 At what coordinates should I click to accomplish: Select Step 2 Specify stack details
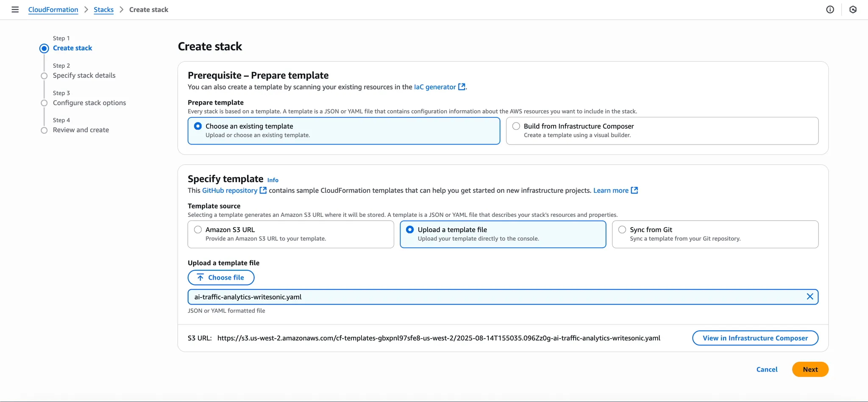coord(84,75)
